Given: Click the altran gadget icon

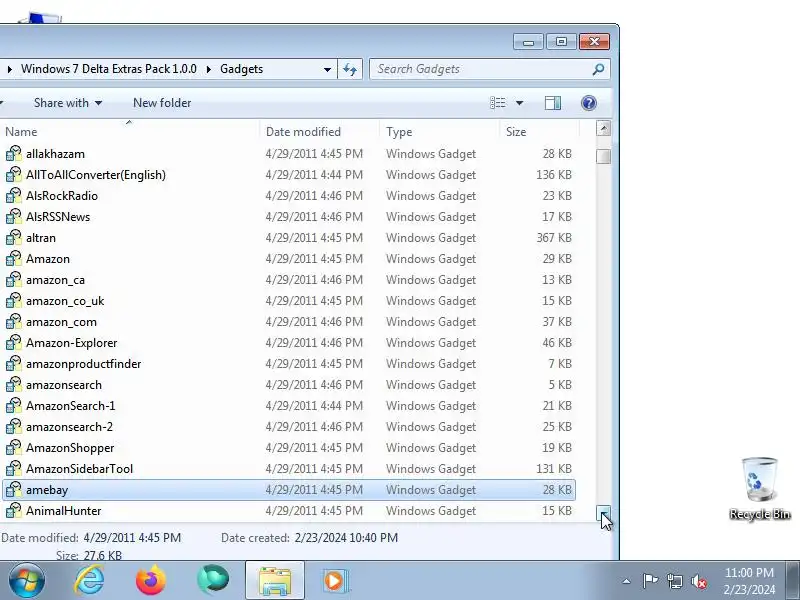Looking at the screenshot, I should [14, 238].
